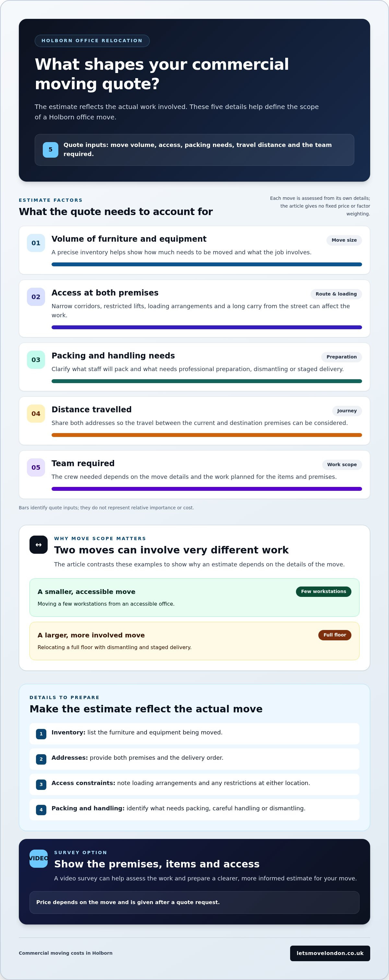Click the Access constraints list item
This screenshot has height=980, width=389.
pyautogui.click(x=194, y=784)
